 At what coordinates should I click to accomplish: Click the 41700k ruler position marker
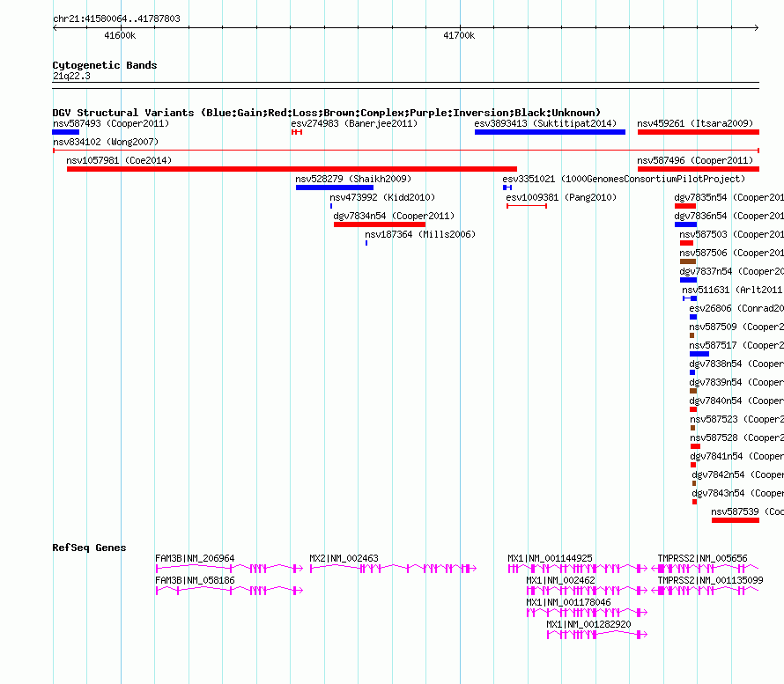458,35
